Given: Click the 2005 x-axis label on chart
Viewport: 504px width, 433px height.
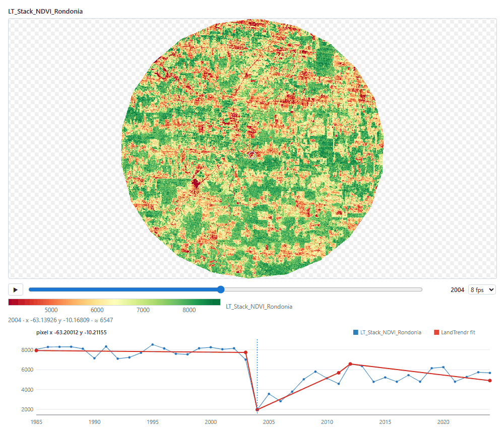Looking at the screenshot, I should point(269,422).
